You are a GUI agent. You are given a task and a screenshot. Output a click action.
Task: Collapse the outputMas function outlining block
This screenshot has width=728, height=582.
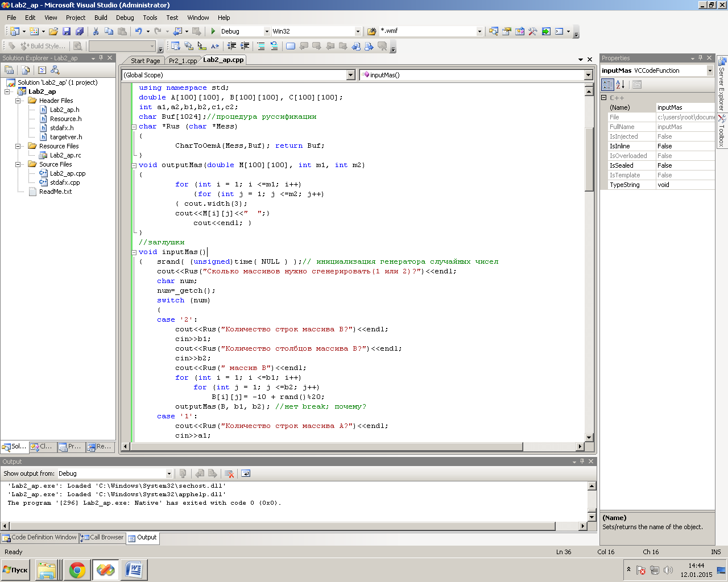tap(134, 165)
